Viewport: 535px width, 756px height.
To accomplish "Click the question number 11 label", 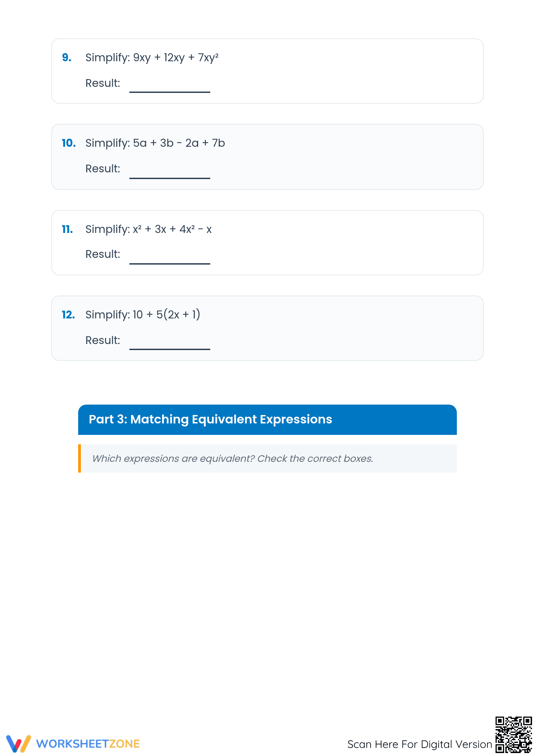I will 67,229.
